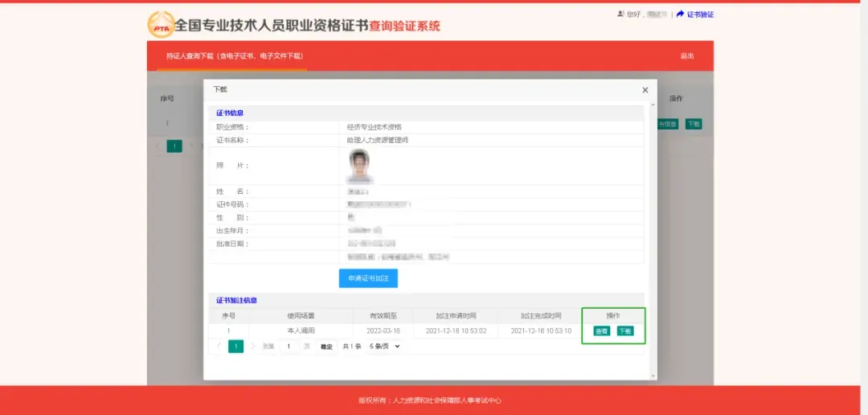
Task: Click the 共 1 条 total count text
Action: [x=351, y=347]
